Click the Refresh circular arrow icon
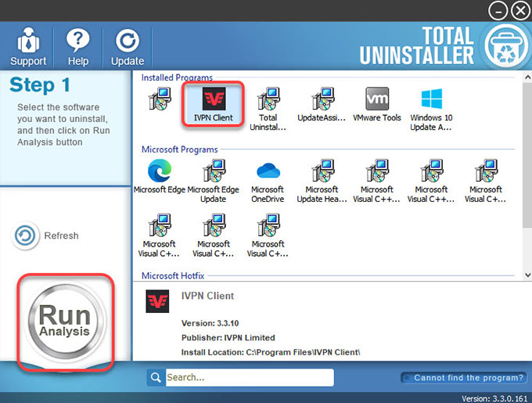Image resolution: width=532 pixels, height=403 pixels. coord(25,236)
